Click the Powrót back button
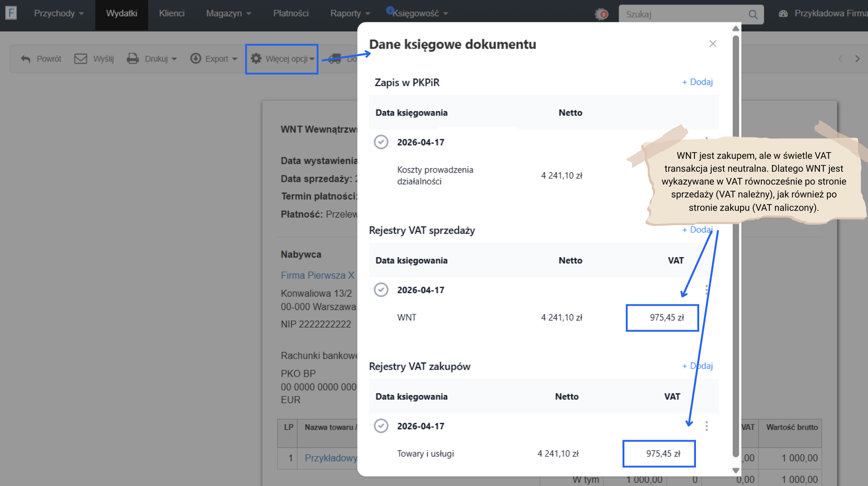Image resolution: width=868 pixels, height=486 pixels. (41, 59)
